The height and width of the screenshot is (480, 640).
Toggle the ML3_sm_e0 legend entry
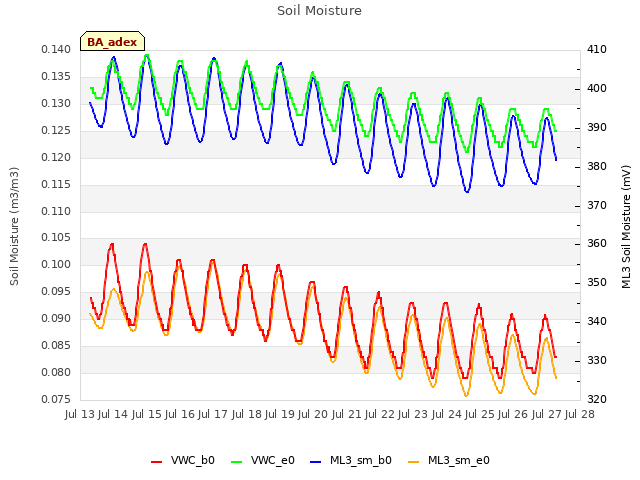(x=449, y=460)
